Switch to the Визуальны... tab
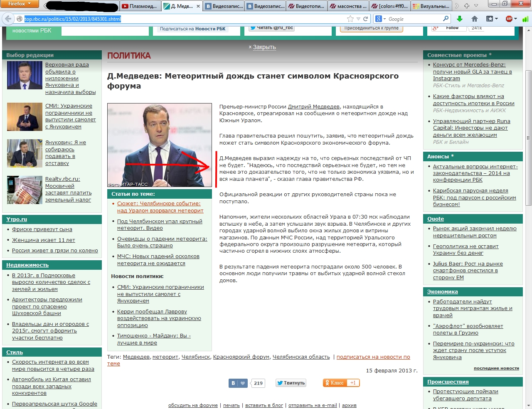Image resolution: width=532 pixels, height=409 pixels. [x=431, y=6]
